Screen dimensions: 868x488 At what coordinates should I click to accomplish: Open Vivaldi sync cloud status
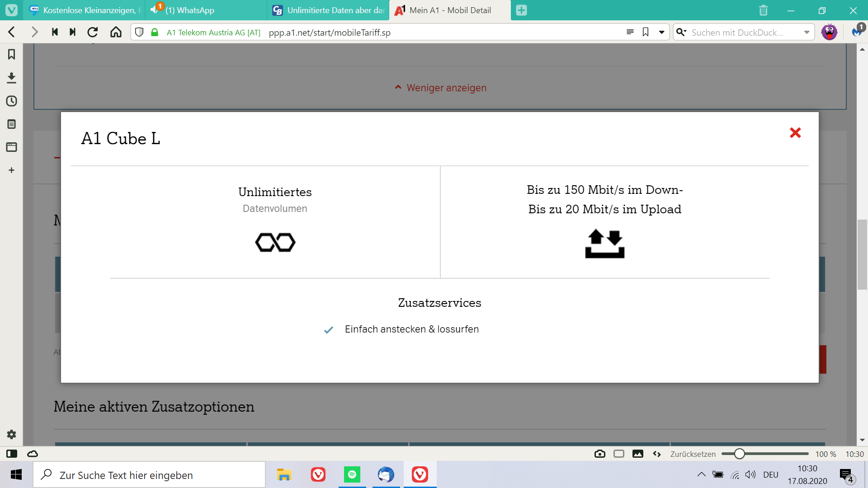(33, 454)
